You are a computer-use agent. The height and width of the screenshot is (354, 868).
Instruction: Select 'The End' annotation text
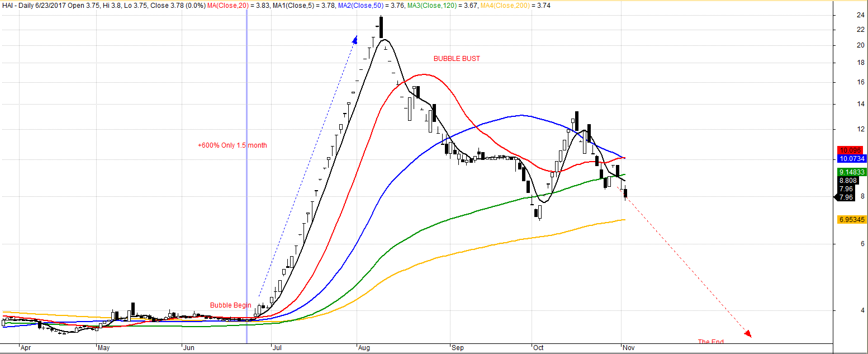click(710, 342)
